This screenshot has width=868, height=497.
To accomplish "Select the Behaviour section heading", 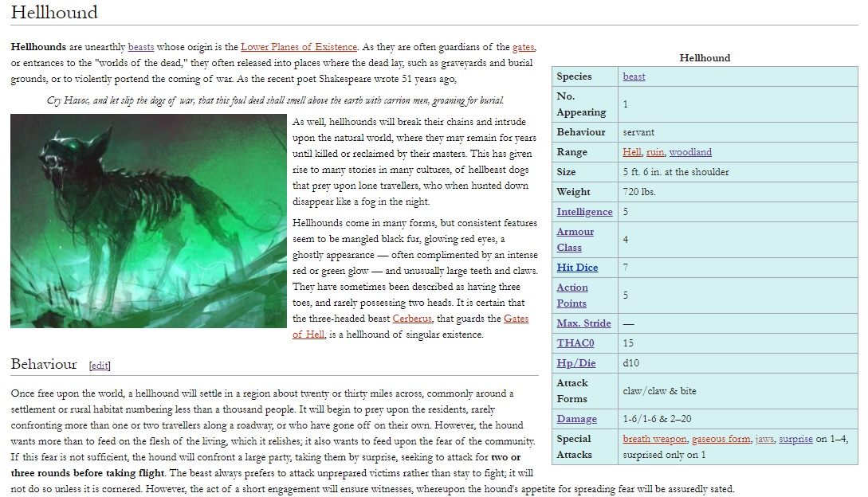I will pyautogui.click(x=44, y=364).
